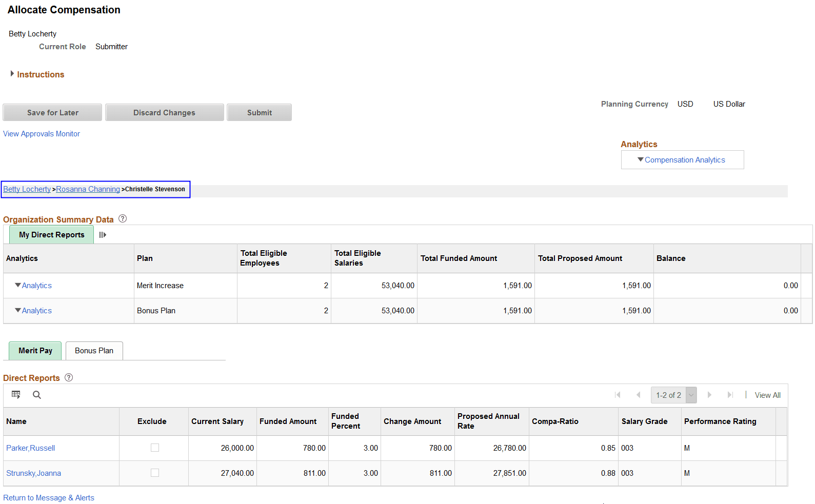Switch to Bonus Plan tab
Image resolution: width=815 pixels, height=504 pixels.
click(x=94, y=351)
